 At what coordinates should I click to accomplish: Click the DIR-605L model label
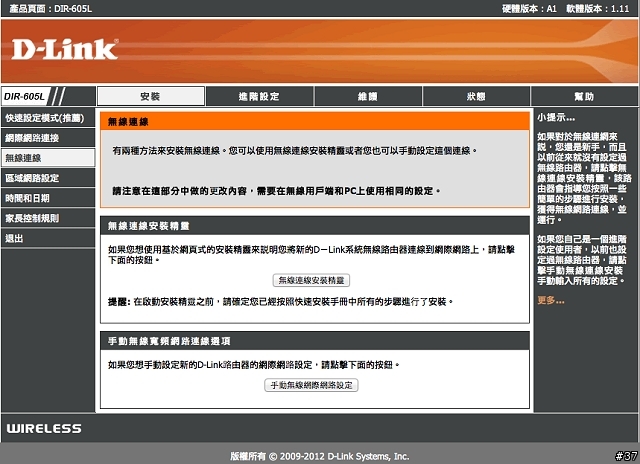[x=24, y=96]
